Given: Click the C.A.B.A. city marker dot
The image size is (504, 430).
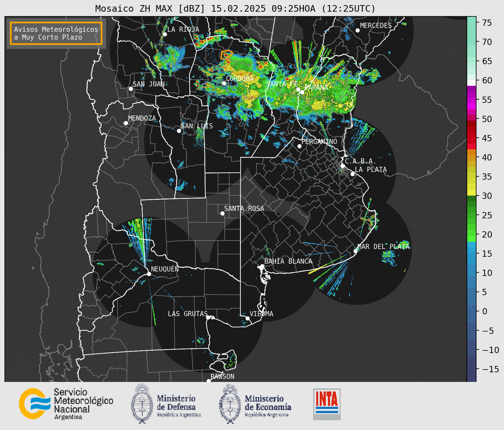Looking at the screenshot, I should coord(343,166).
